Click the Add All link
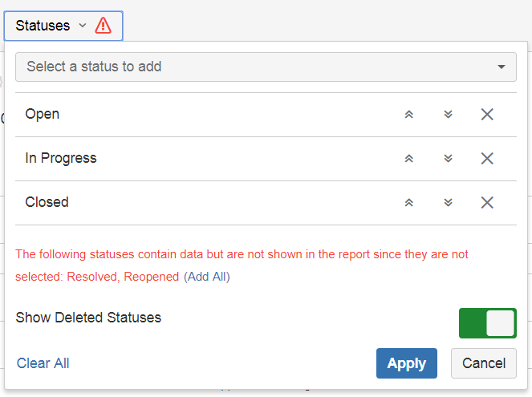The height and width of the screenshot is (397, 532). pos(207,277)
